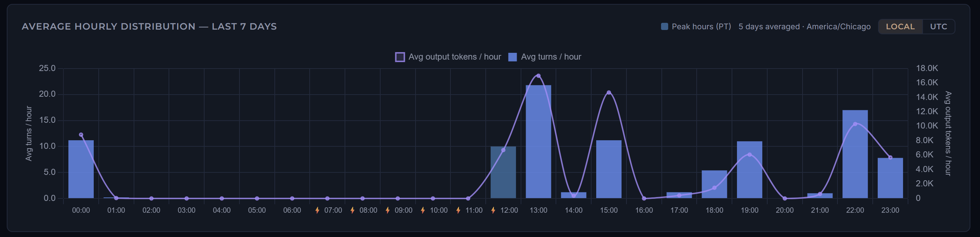
Task: Switch timezone view to LOCAL
Action: click(x=900, y=27)
